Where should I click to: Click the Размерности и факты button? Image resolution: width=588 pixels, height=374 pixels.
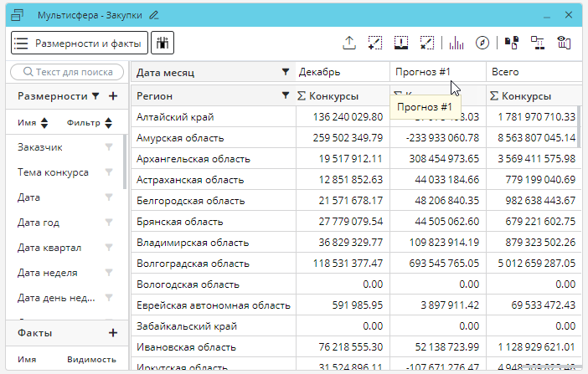click(x=80, y=43)
